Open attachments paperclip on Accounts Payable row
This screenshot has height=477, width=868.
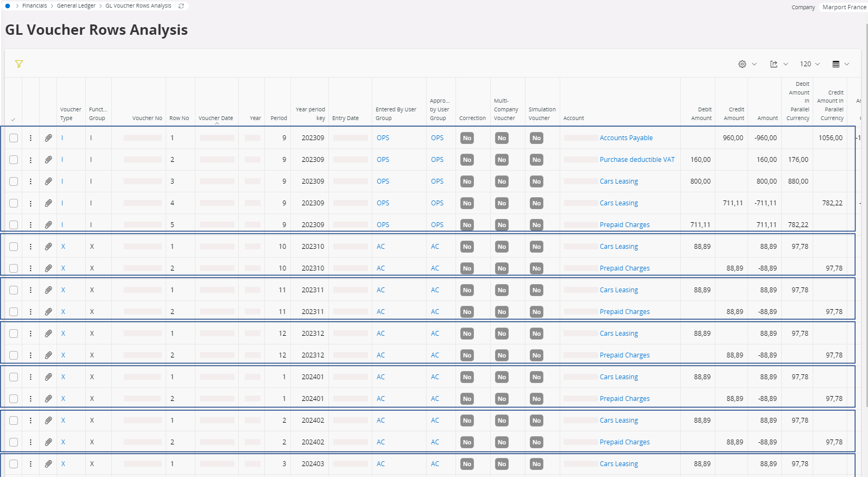[x=48, y=138]
